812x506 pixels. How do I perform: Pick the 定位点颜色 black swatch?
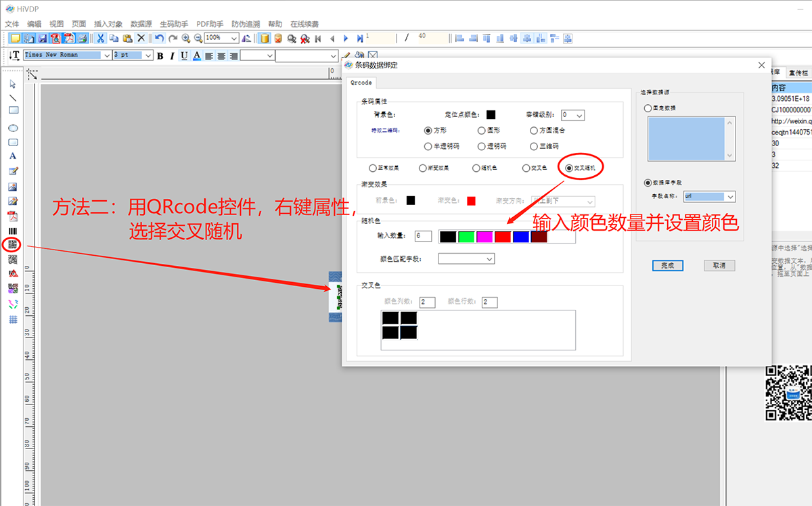coord(491,115)
